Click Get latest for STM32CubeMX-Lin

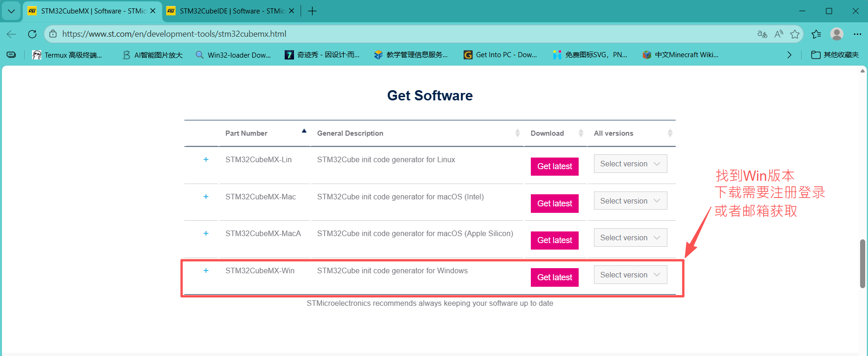[555, 166]
